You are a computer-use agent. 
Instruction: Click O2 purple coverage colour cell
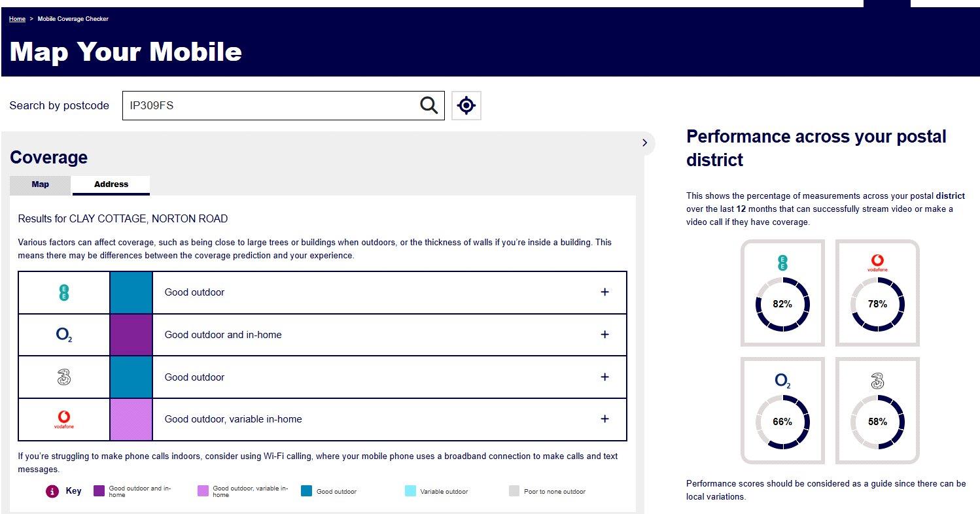pos(131,335)
